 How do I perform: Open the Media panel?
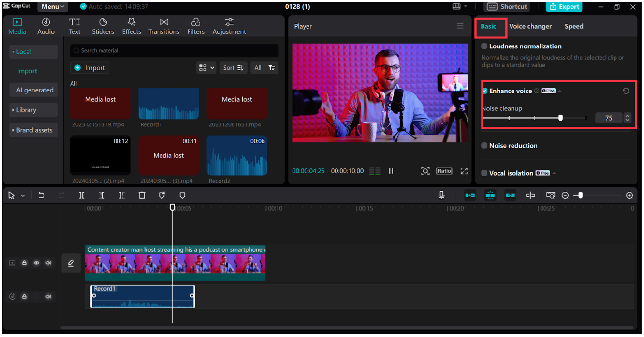click(x=17, y=26)
